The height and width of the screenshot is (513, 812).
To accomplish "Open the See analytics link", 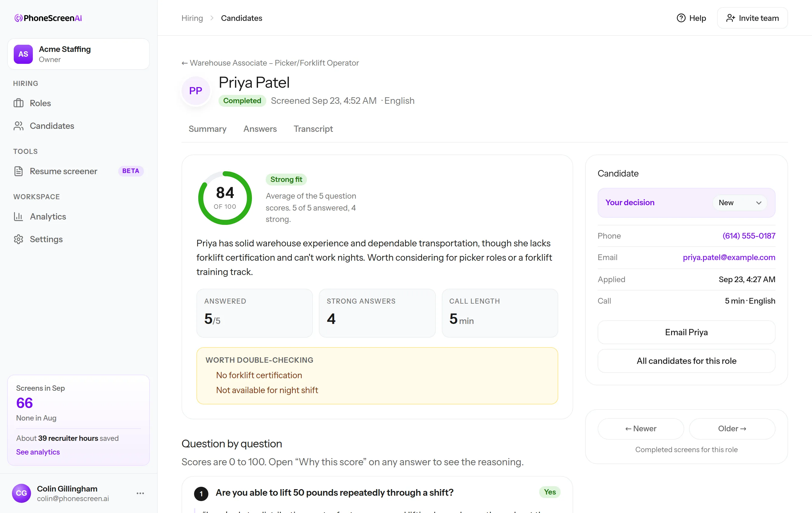I will pyautogui.click(x=38, y=452).
